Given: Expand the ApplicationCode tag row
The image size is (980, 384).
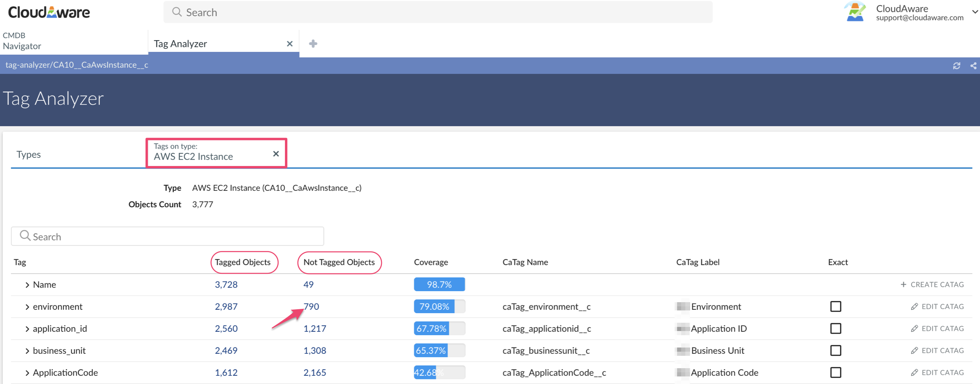Looking at the screenshot, I should tap(27, 373).
